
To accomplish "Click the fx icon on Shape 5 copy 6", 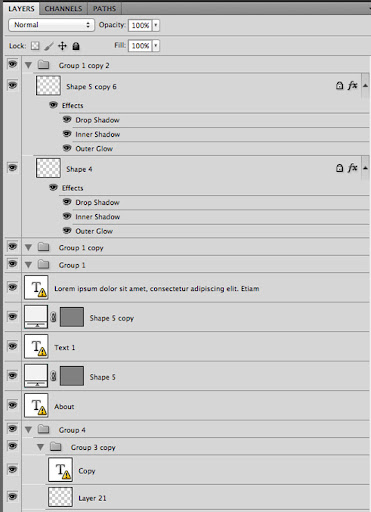I will coord(352,86).
